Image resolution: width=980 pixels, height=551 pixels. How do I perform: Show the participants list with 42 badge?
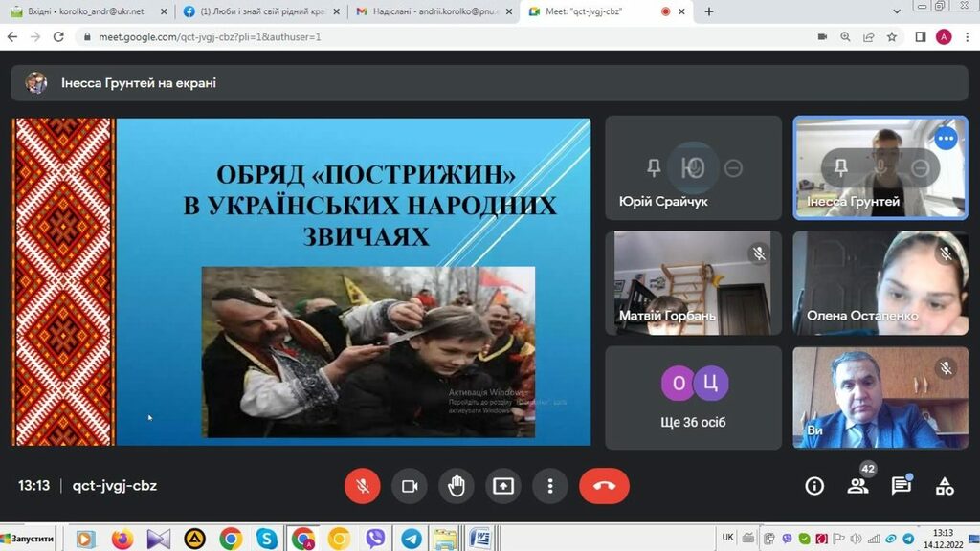857,486
